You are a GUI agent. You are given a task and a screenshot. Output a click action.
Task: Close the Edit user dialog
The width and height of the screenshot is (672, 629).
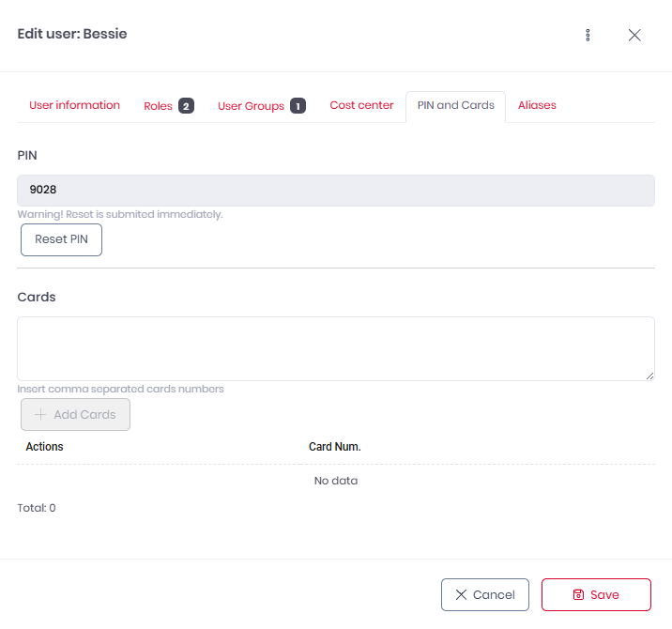click(x=634, y=35)
